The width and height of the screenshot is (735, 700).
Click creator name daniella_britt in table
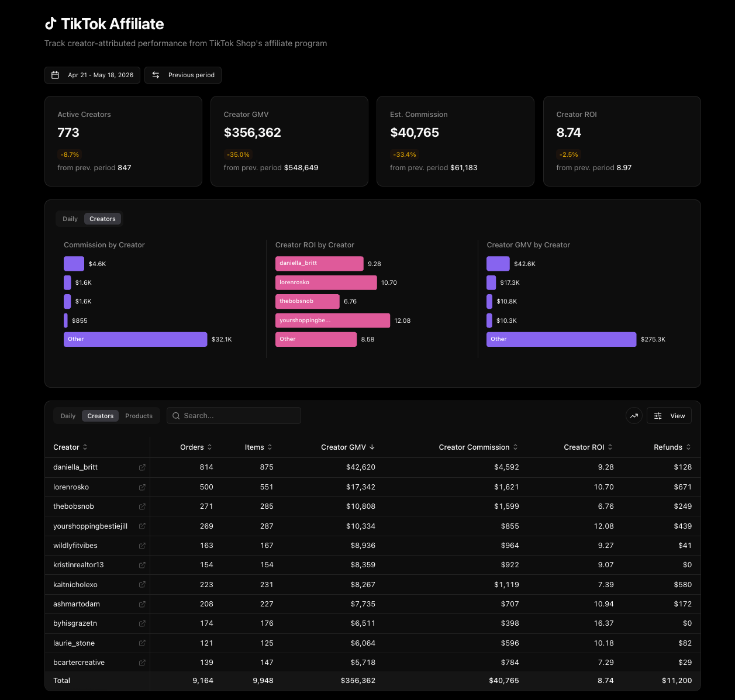pos(75,467)
